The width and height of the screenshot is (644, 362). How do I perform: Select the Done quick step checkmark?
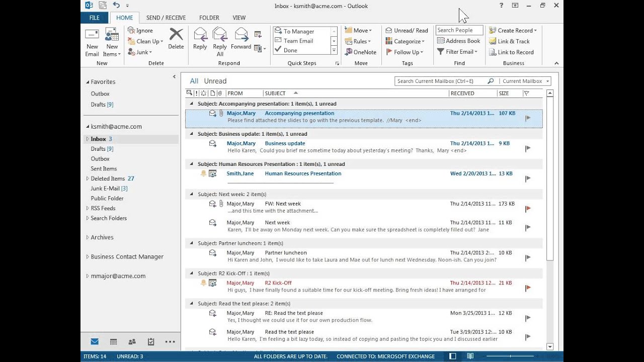tap(278, 50)
